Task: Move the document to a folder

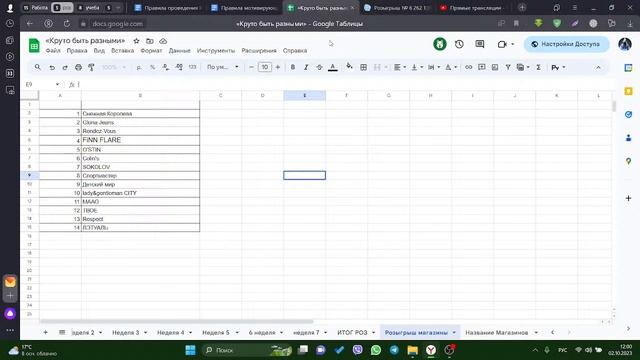Action: (150, 41)
